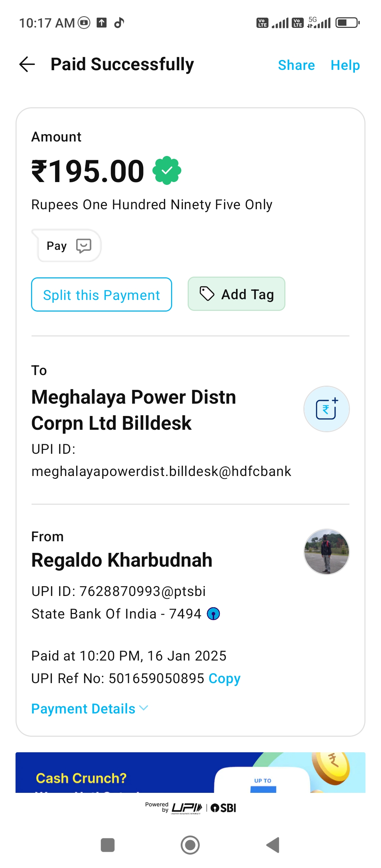
Task: Tap Split this Payment button
Action: [102, 295]
